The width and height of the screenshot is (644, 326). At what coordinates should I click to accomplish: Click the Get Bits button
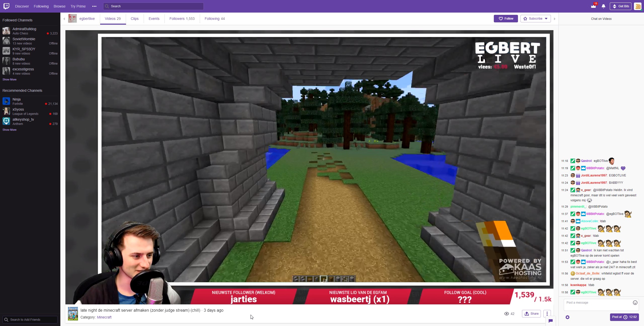pyautogui.click(x=621, y=6)
